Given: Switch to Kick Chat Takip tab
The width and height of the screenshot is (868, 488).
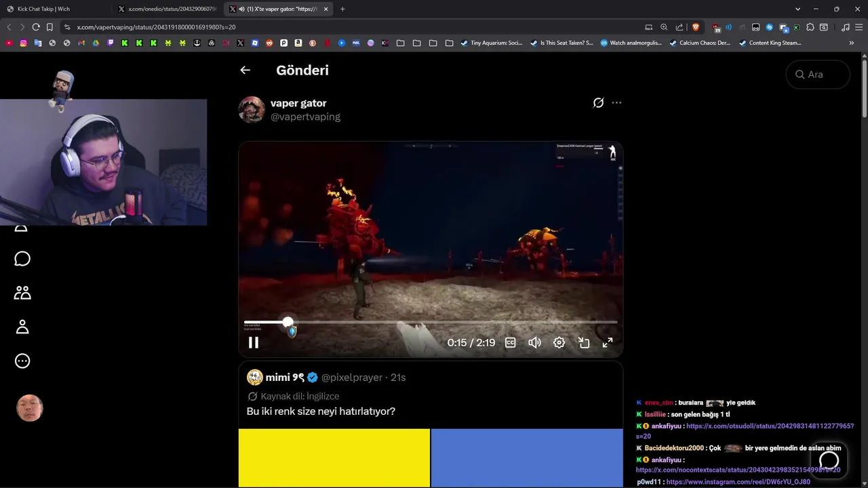Looking at the screenshot, I should 55,9.
